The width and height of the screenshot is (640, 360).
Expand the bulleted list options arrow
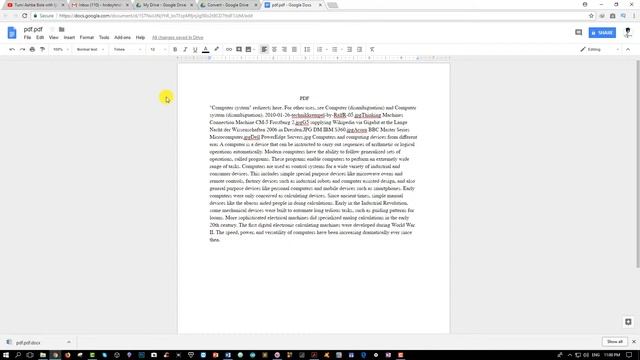342,50
